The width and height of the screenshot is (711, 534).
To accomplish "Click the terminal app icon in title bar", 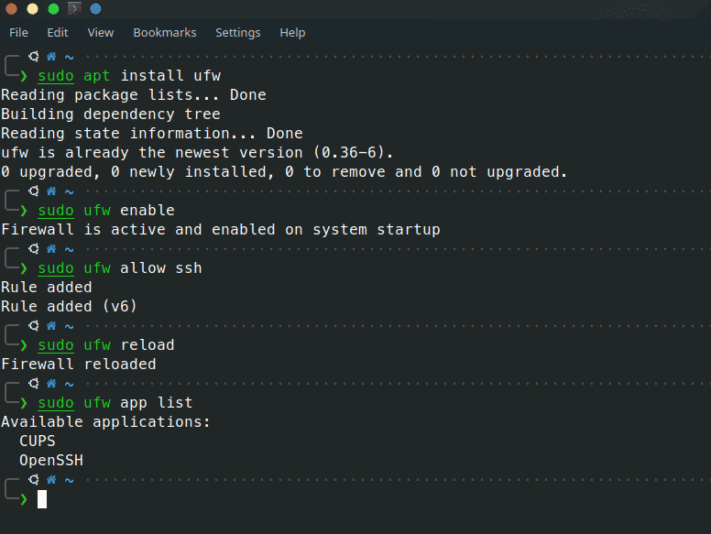I will [75, 9].
